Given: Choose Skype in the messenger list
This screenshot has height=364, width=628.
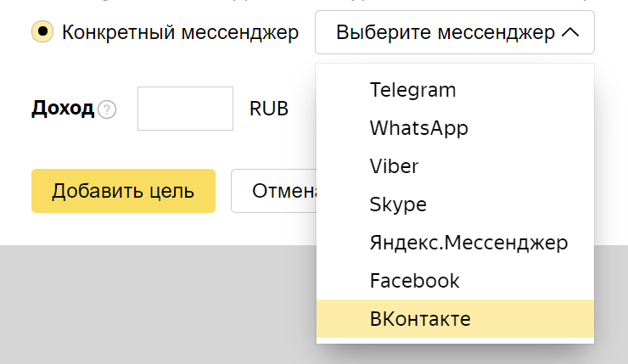Looking at the screenshot, I should (398, 204).
